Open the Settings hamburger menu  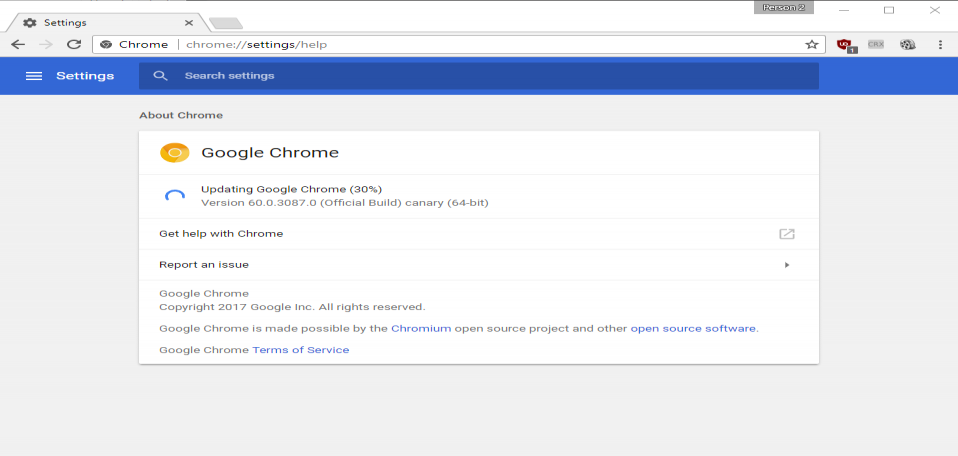(x=34, y=76)
